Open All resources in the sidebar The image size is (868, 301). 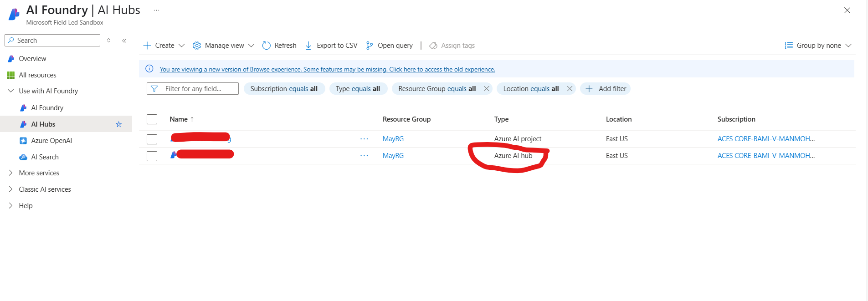click(37, 75)
